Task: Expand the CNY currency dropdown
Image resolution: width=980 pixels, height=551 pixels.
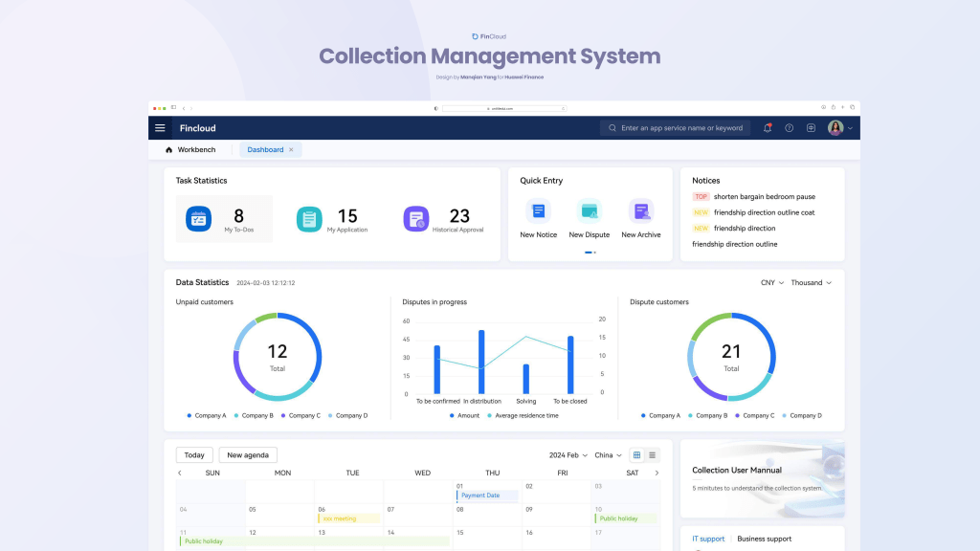Action: 771,283
